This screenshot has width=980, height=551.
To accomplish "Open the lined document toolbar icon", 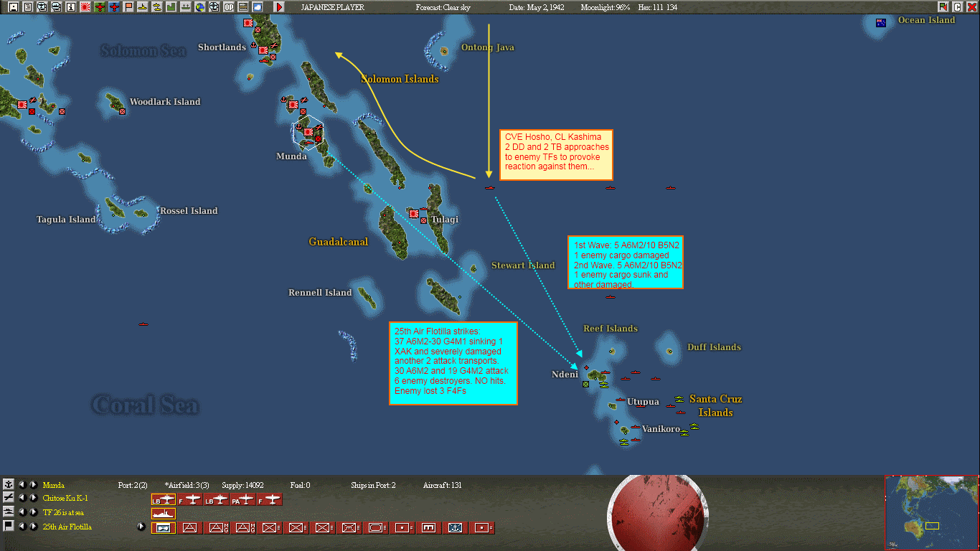I will [x=27, y=7].
